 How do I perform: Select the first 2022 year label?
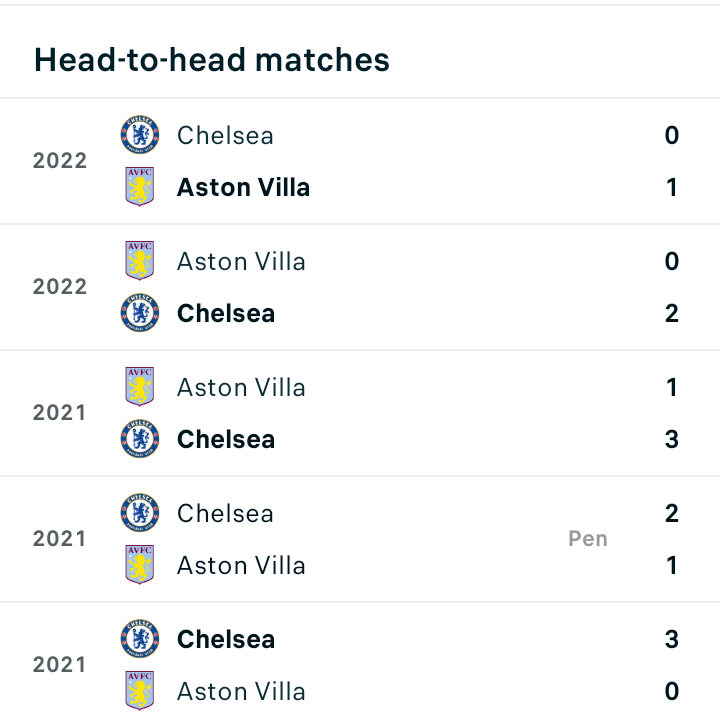click(60, 161)
